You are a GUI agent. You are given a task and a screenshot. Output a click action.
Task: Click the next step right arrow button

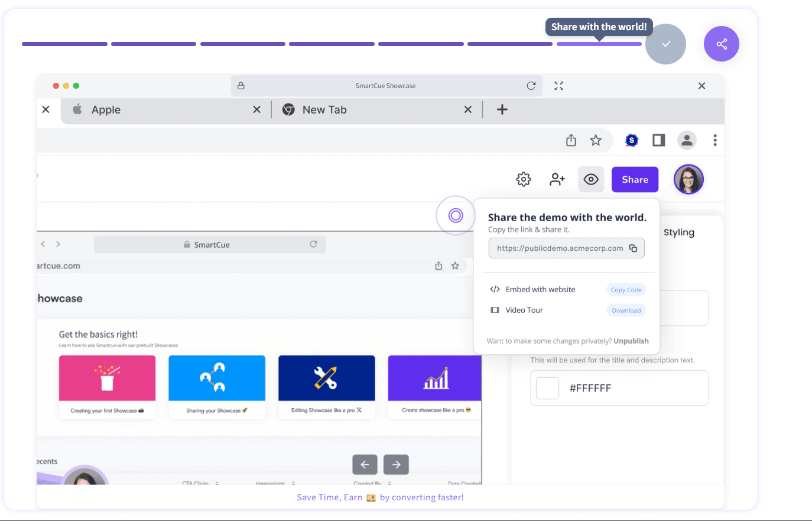[396, 464]
